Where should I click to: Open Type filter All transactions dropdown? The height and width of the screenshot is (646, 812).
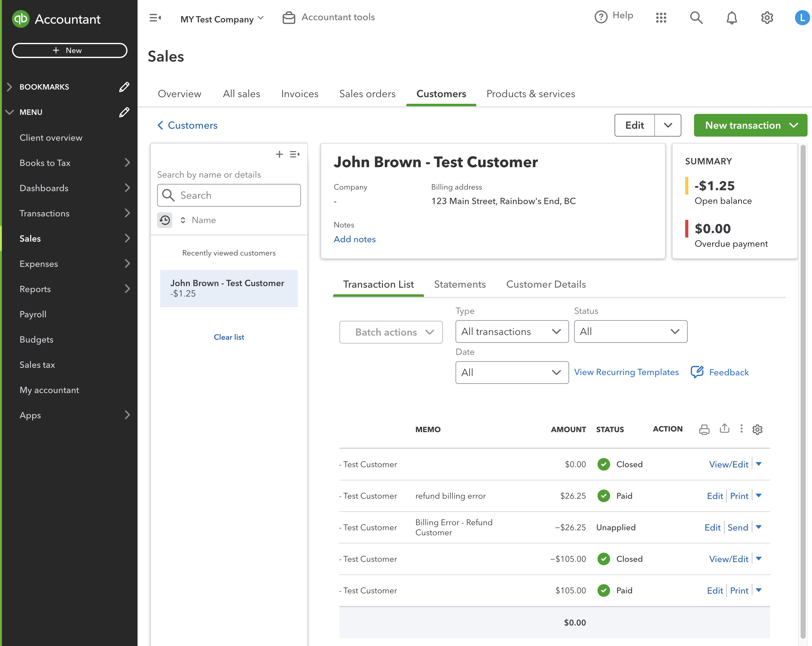512,332
